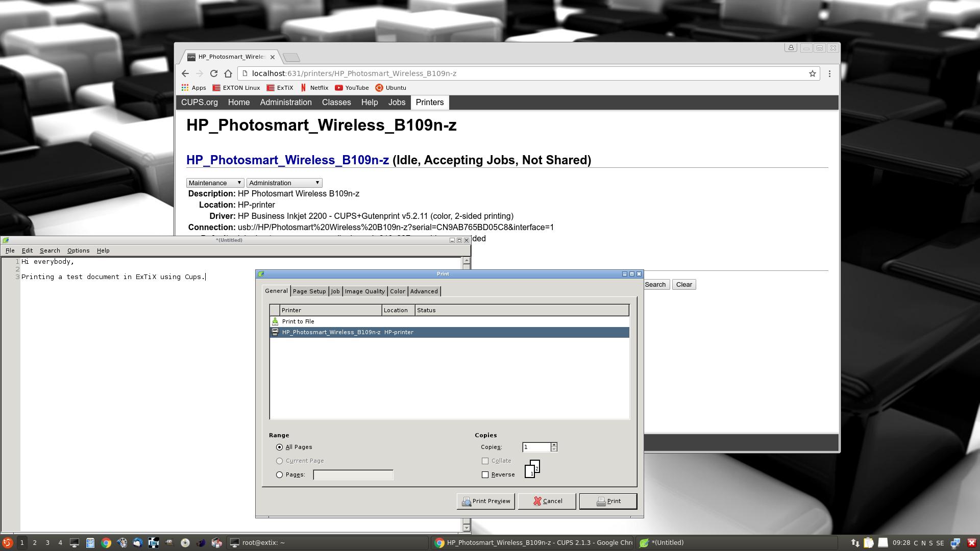The width and height of the screenshot is (980, 551).
Task: Go to Chrome home page icon
Action: click(x=228, y=73)
